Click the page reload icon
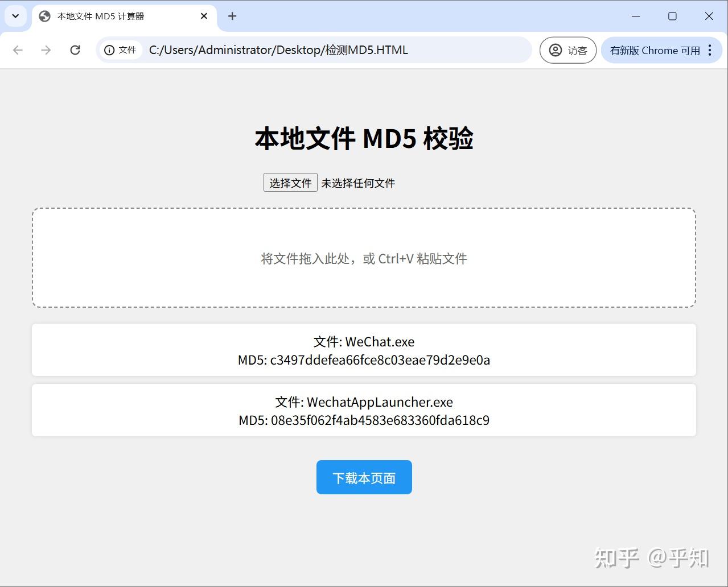This screenshot has width=728, height=587. point(75,50)
